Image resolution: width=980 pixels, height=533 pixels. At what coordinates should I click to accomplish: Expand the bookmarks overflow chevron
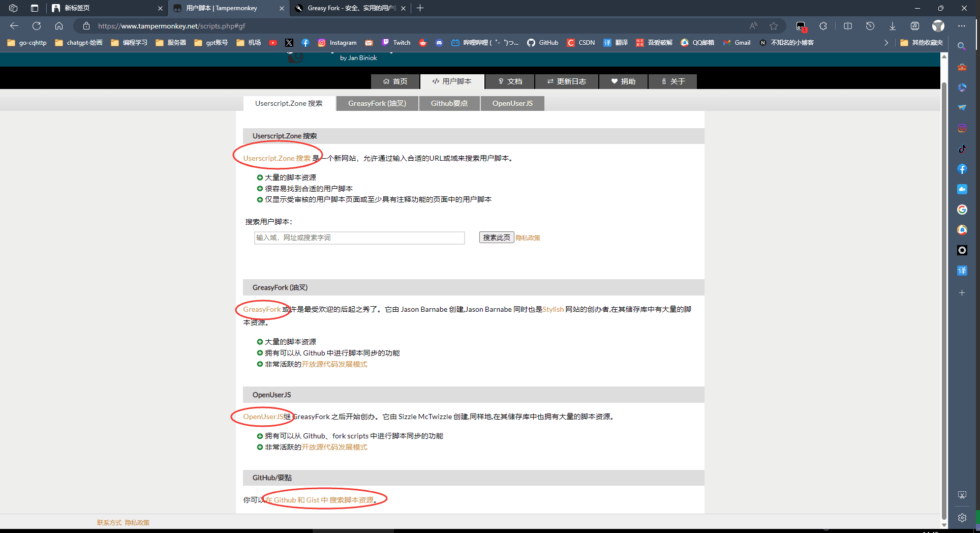[886, 43]
